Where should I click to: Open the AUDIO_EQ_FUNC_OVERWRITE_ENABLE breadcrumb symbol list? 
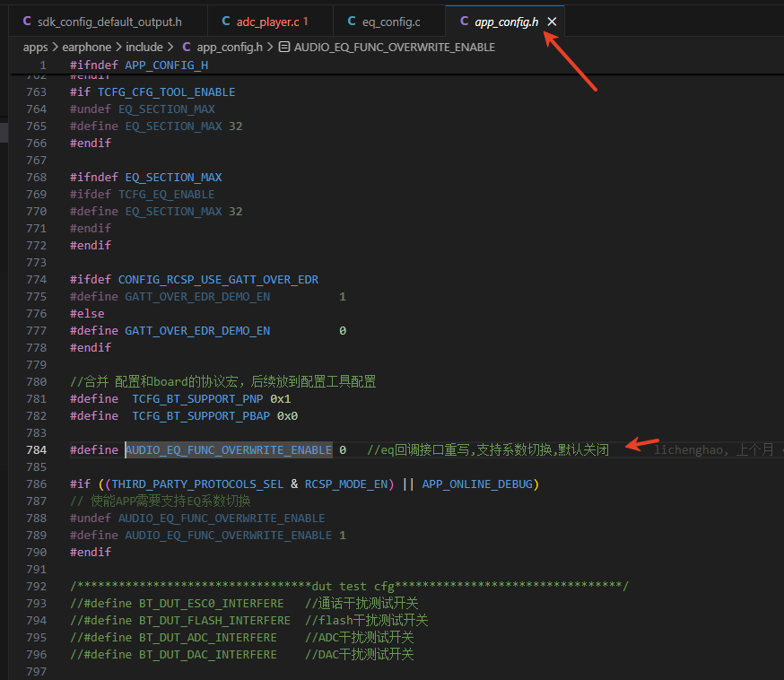coord(395,47)
